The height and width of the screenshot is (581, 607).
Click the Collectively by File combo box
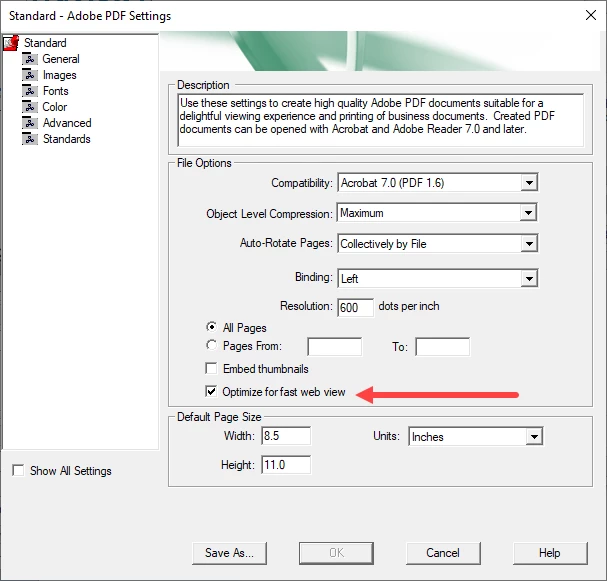pyautogui.click(x=437, y=243)
